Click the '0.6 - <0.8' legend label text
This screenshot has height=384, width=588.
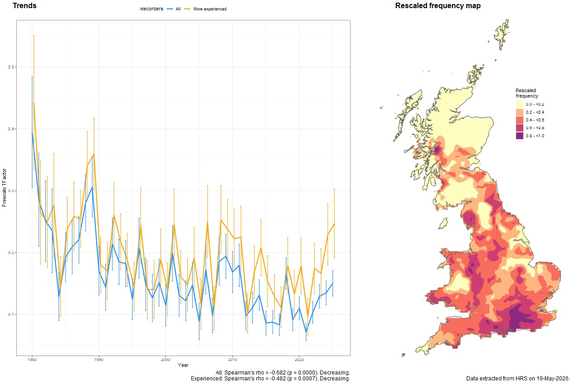535,128
